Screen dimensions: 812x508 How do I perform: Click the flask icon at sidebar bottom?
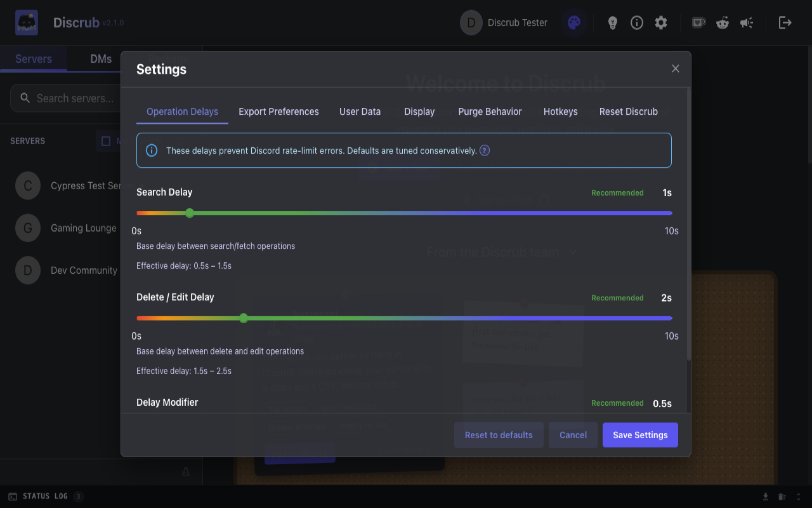pos(186,472)
